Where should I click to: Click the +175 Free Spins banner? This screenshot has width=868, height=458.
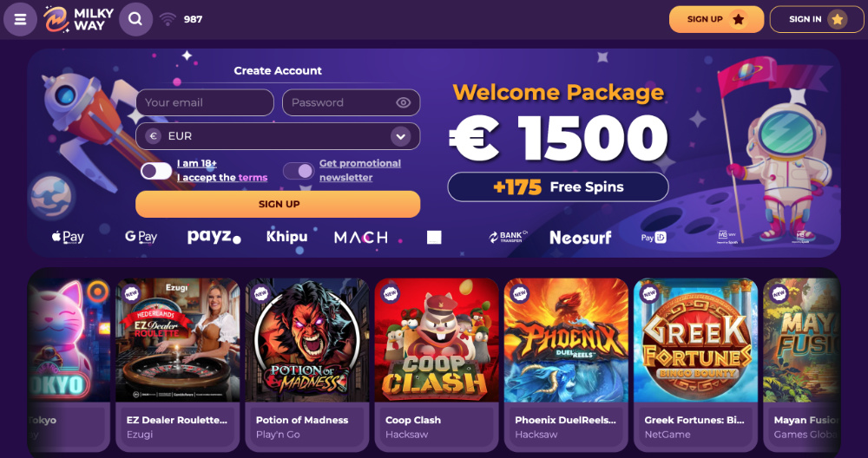[x=558, y=186]
